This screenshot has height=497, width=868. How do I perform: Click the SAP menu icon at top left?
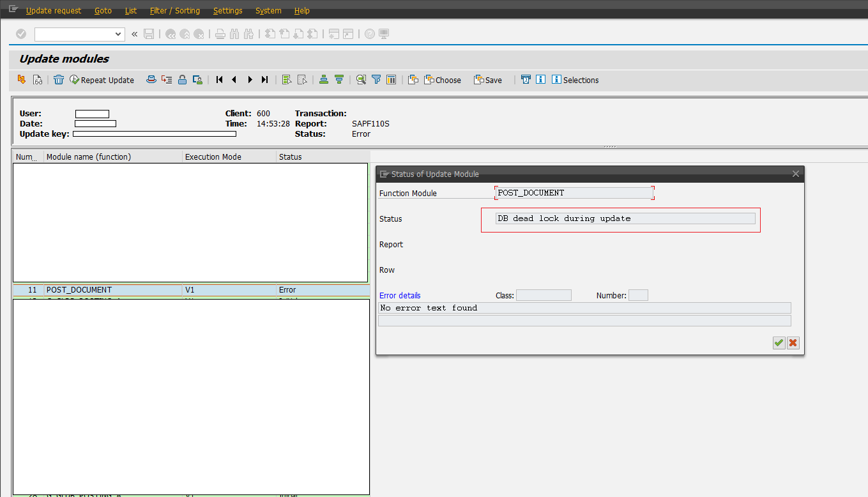[x=13, y=10]
